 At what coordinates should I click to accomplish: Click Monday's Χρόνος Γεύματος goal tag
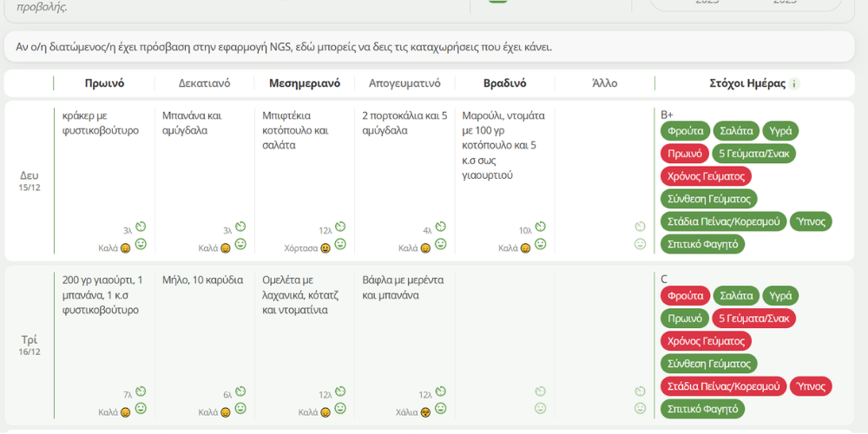point(706,176)
